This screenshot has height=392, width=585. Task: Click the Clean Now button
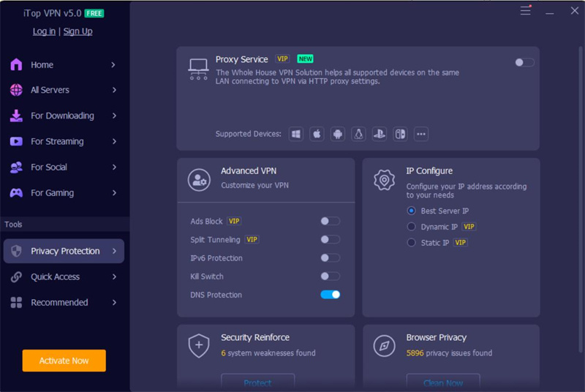443,382
